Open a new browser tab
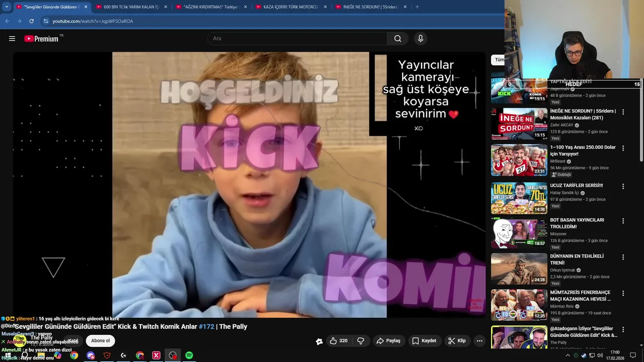The image size is (644, 362). [417, 7]
